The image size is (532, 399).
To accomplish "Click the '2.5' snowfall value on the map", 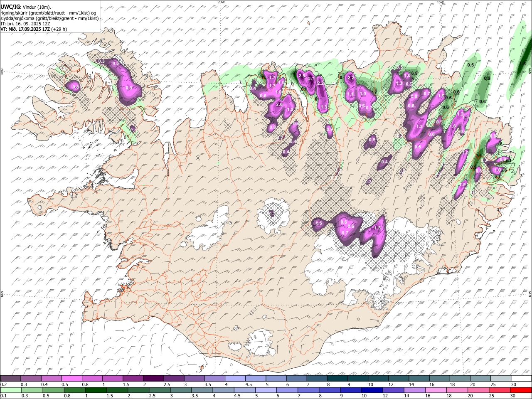I will (302, 76).
